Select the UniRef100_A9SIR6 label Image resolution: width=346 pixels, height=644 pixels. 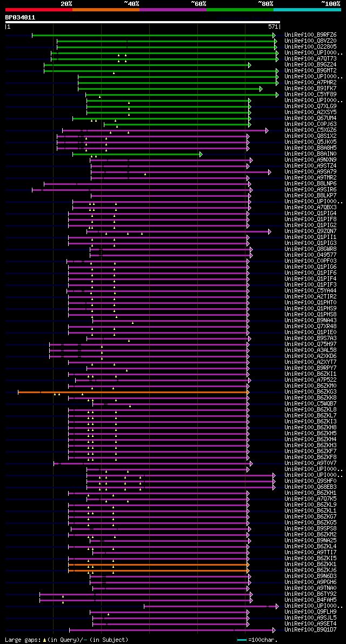pyautogui.click(x=310, y=190)
